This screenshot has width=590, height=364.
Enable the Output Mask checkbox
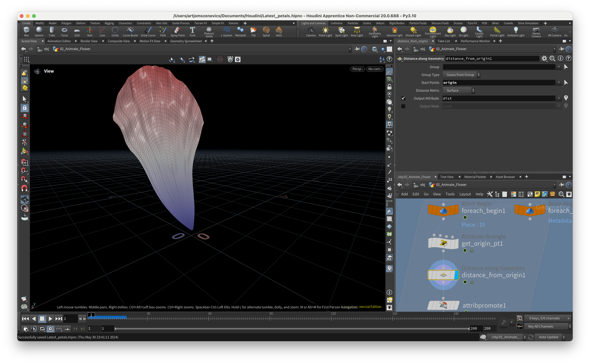coord(403,106)
